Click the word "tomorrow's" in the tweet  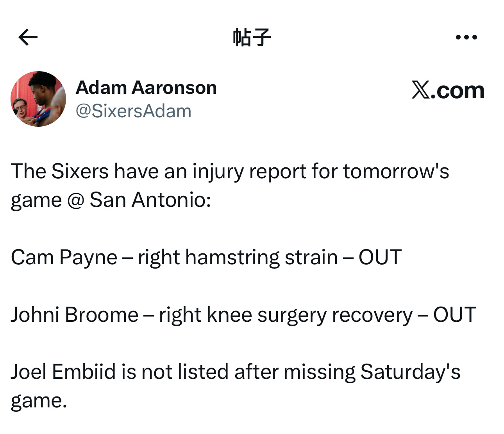[396, 172]
